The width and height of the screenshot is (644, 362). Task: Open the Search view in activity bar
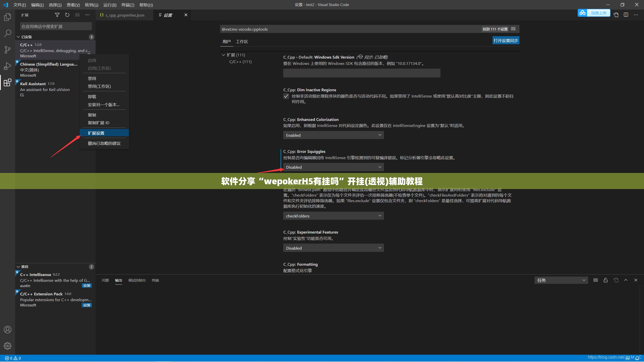click(8, 33)
